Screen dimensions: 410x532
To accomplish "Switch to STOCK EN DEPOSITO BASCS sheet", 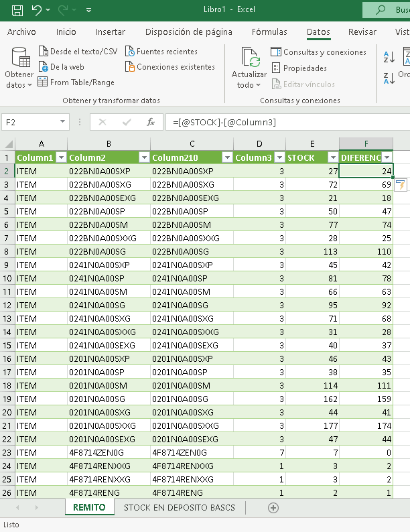I will pos(179,508).
